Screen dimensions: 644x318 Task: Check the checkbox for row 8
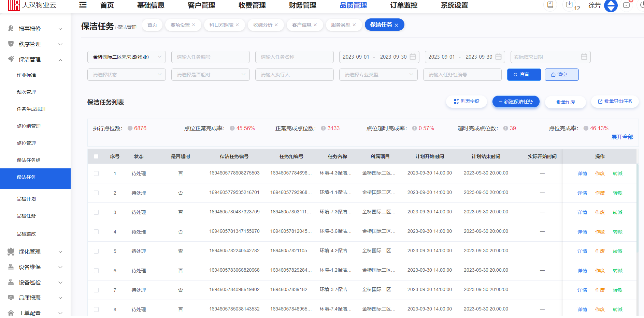coord(96,309)
